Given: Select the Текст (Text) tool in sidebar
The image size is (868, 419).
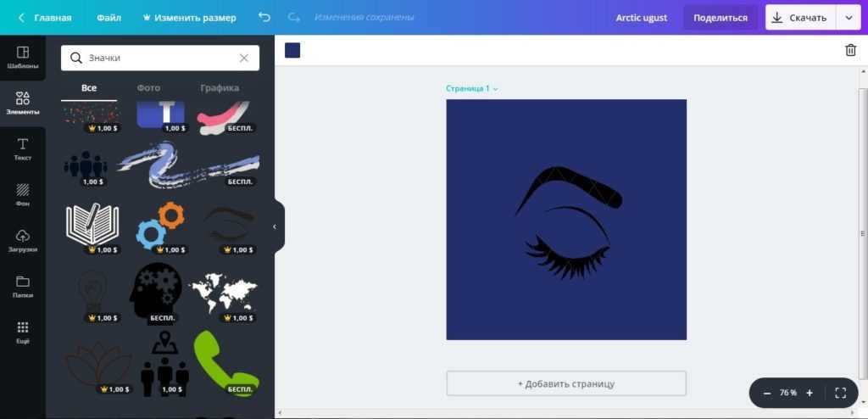Looking at the screenshot, I should coord(23,149).
